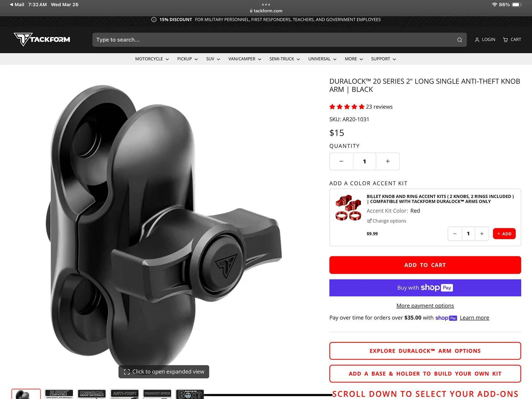Click the main quantity field showing 1
Image resolution: width=532 pixels, height=399 pixels.
tap(364, 161)
